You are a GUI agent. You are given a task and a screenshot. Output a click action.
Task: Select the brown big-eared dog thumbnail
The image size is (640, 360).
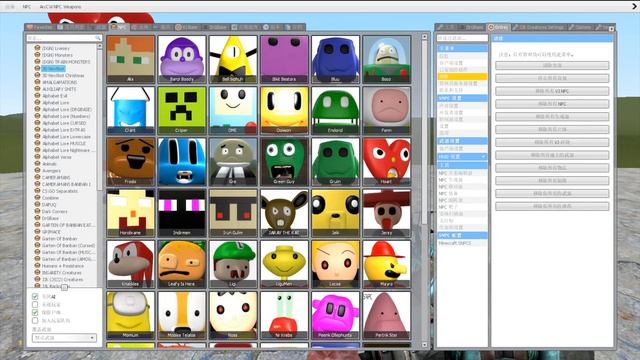pyautogui.click(x=284, y=213)
